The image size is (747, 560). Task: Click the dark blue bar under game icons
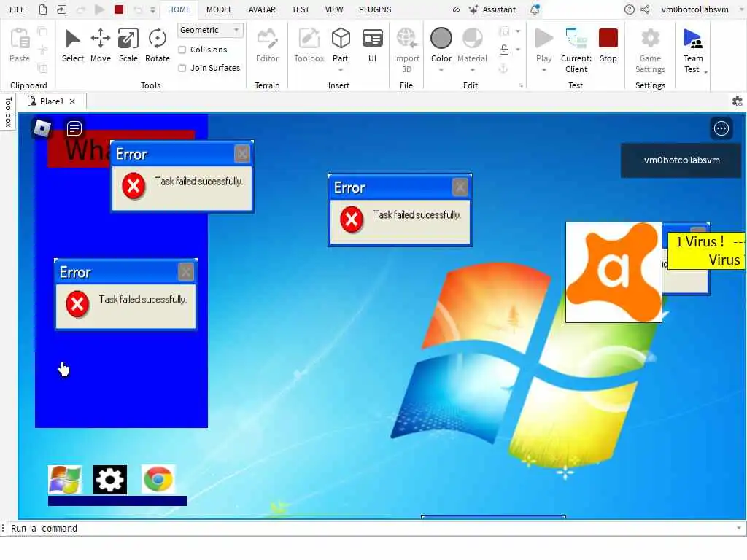click(117, 500)
